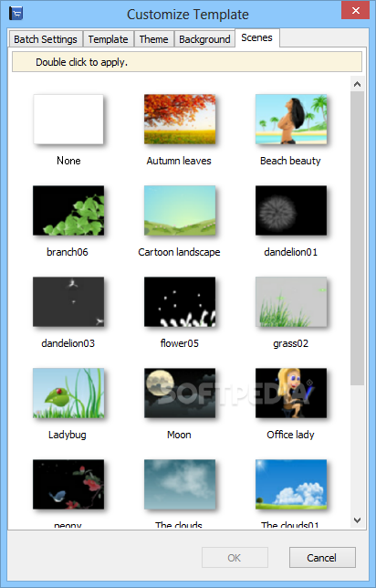Viewport: 376px width, 588px height.
Task: Select The clouds01 scene thumbnail
Action: click(291, 484)
